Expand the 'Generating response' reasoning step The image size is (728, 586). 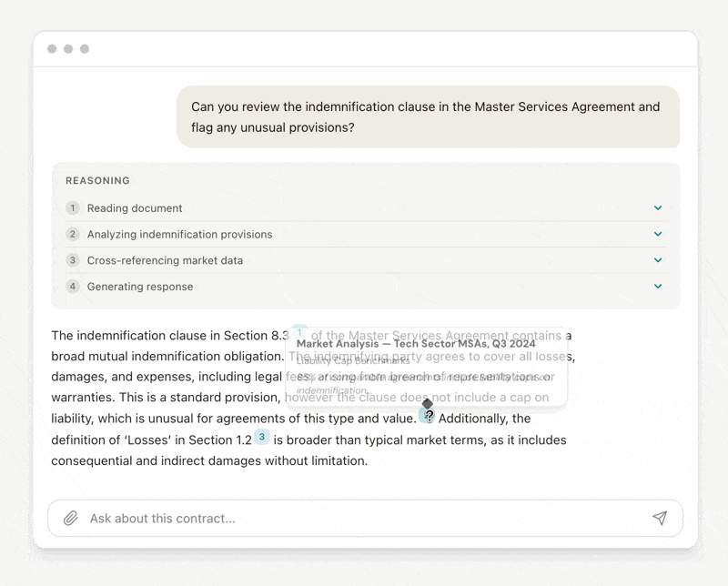coord(657,286)
